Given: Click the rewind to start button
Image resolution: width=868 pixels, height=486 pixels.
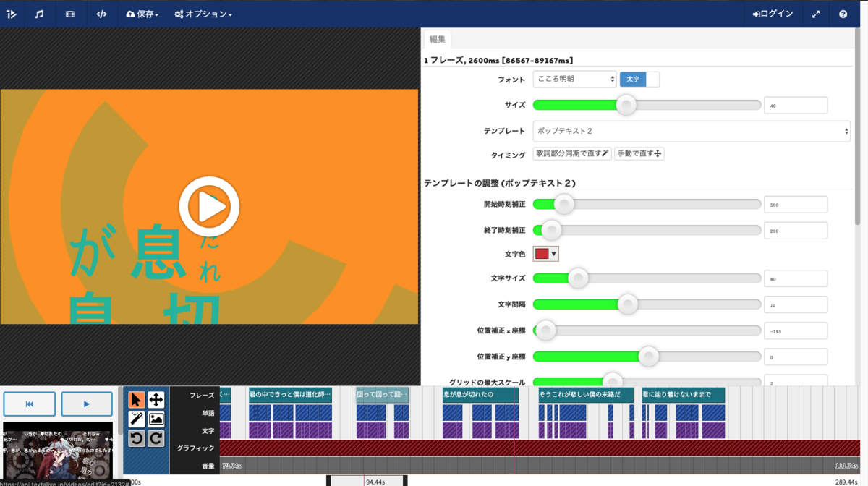Looking at the screenshot, I should coord(30,404).
